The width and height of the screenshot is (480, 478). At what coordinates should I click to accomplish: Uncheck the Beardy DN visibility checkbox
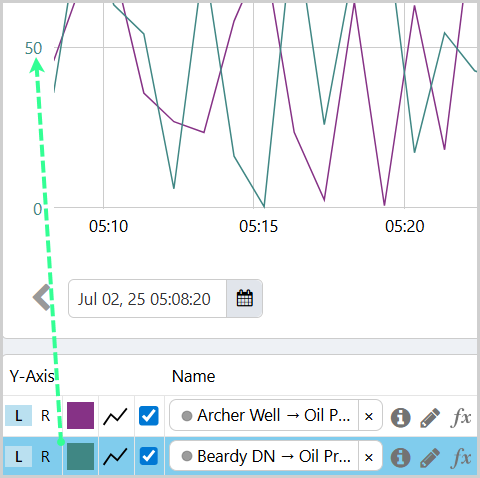pos(149,456)
